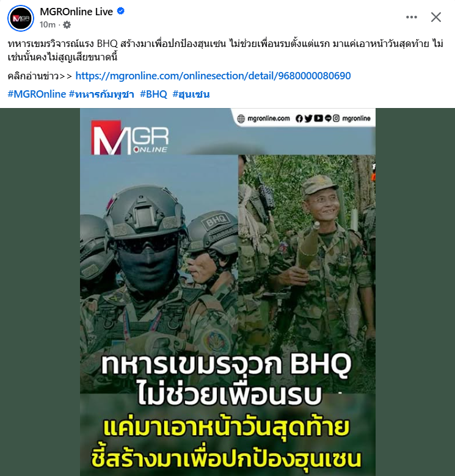The width and height of the screenshot is (455, 476).
Task: Click the 10m post timestamp
Action: [x=48, y=24]
